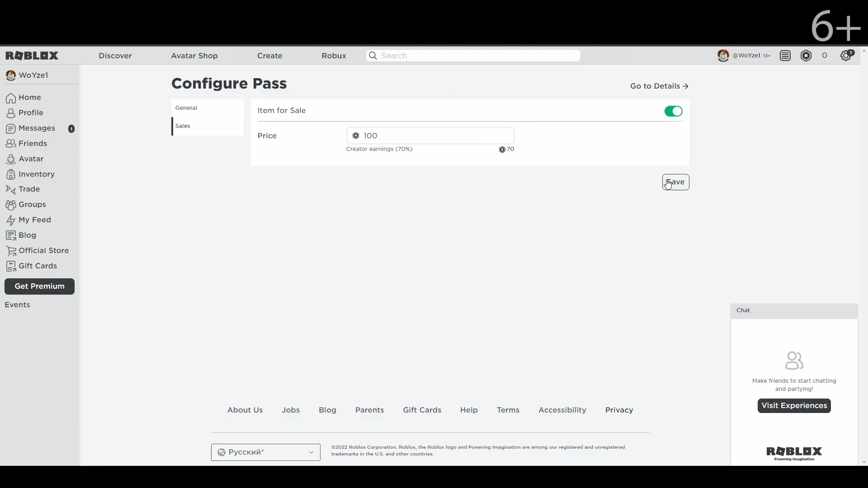Open the Accessibility footer link
Screen dimensions: 868x488
pos(562,410)
